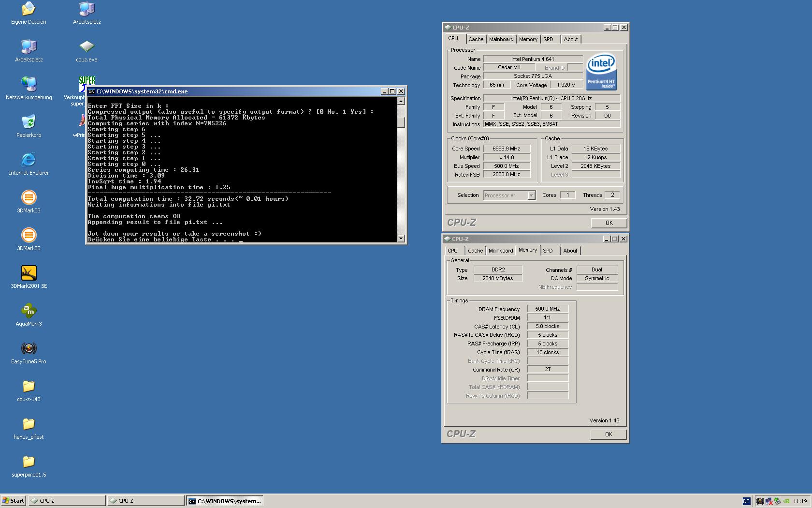
Task: Click the DE language indicator
Action: tap(746, 501)
